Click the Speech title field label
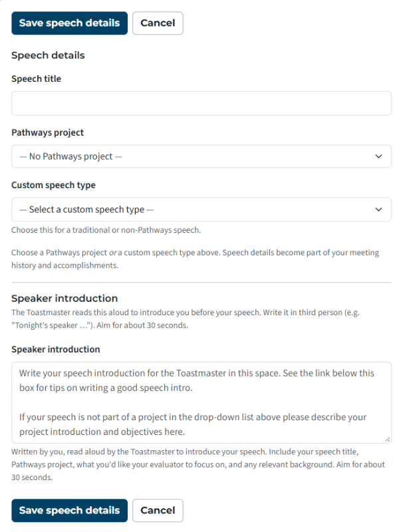401x532 pixels. 37,78
